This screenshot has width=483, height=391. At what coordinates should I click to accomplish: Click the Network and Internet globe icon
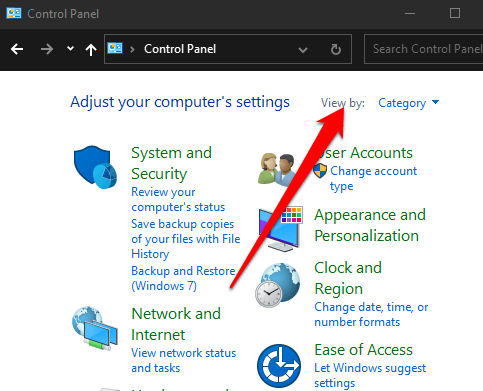click(x=95, y=328)
